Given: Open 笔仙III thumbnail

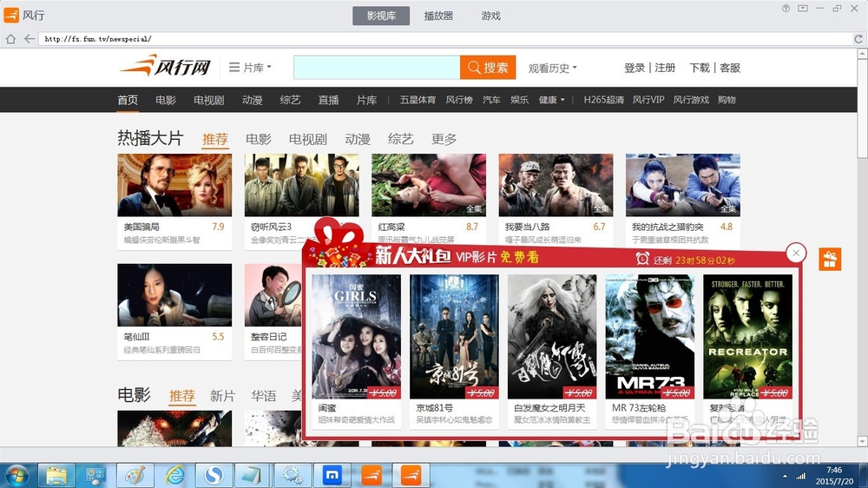Looking at the screenshot, I should point(174,294).
